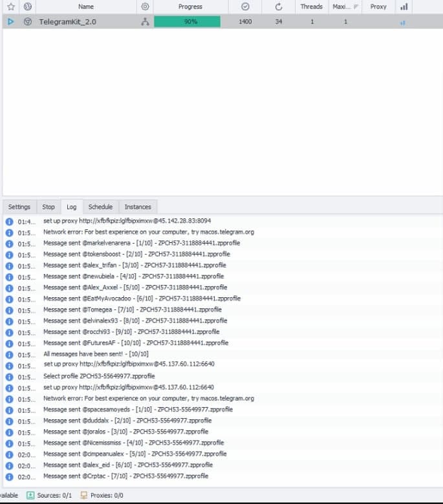This screenshot has height=504, width=443.
Task: Select log line 'Message sent @FuturesAF - [10/10]'
Action: 136,342
